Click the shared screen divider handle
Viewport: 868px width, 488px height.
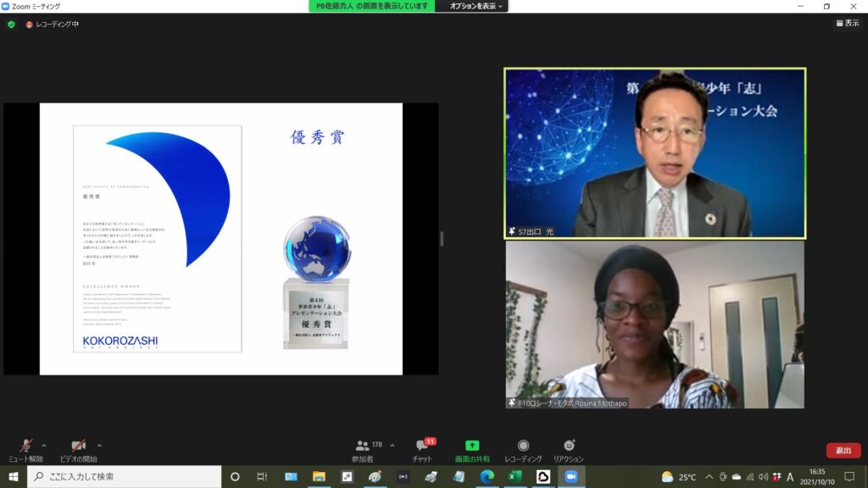(x=442, y=239)
